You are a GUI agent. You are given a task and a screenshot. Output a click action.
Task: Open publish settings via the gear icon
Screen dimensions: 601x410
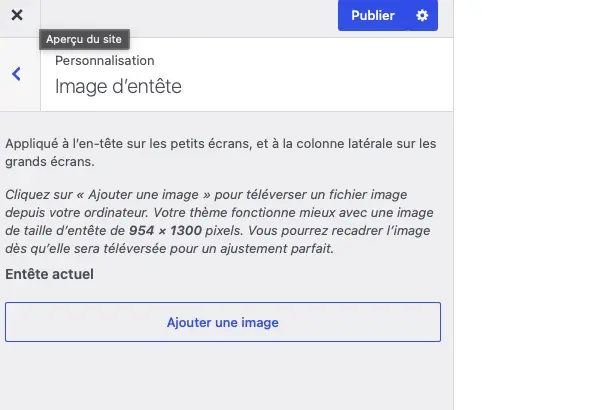point(422,15)
